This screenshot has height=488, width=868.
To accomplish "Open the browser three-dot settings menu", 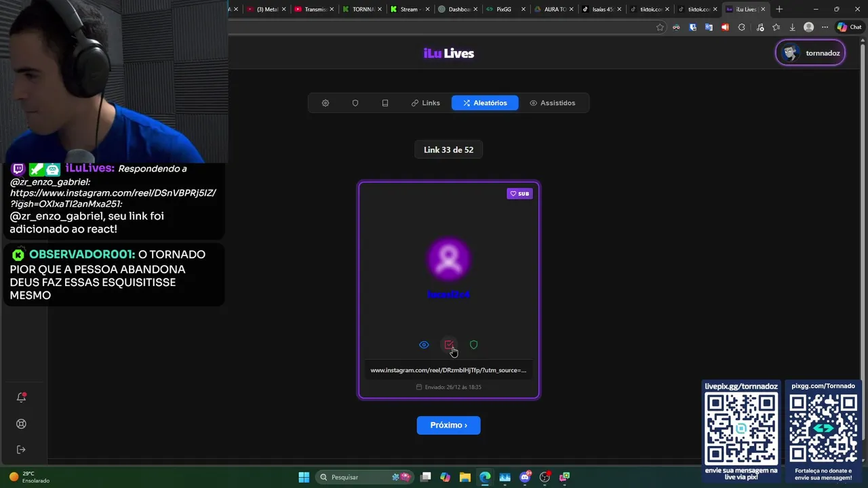I will click(825, 27).
